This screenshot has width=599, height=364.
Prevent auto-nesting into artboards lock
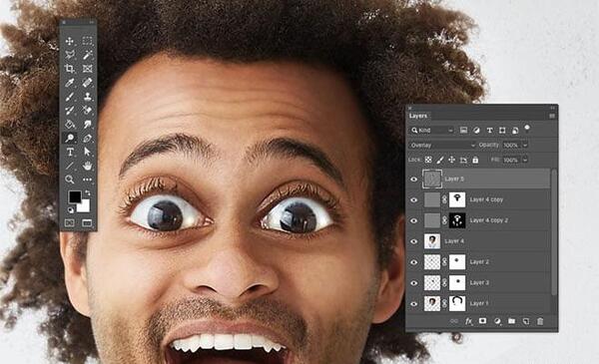click(x=463, y=160)
